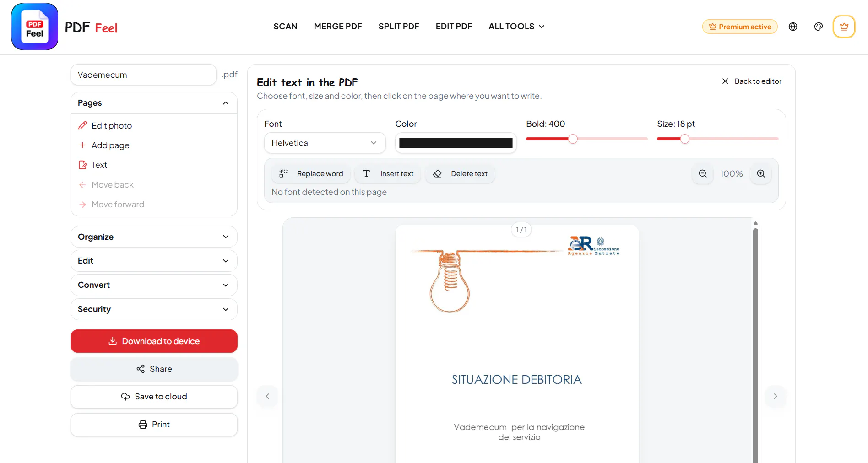868x463 pixels.
Task: Click the Share button
Action: (x=154, y=369)
